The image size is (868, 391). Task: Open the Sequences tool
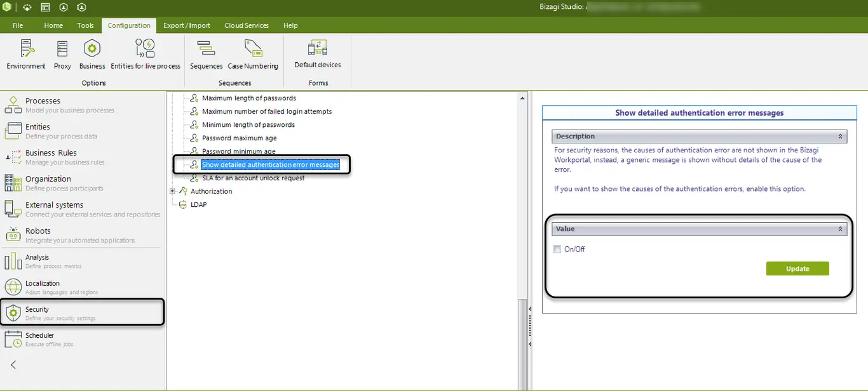(206, 54)
